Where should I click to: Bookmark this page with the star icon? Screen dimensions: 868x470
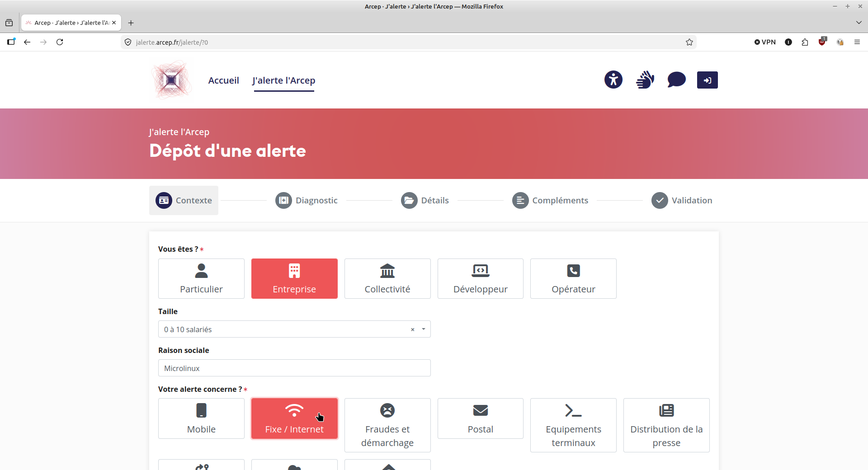[689, 42]
